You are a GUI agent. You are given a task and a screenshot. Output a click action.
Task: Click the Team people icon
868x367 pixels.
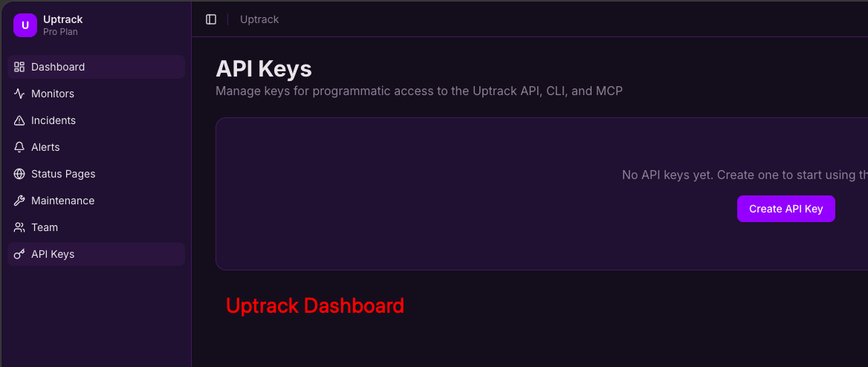(19, 227)
